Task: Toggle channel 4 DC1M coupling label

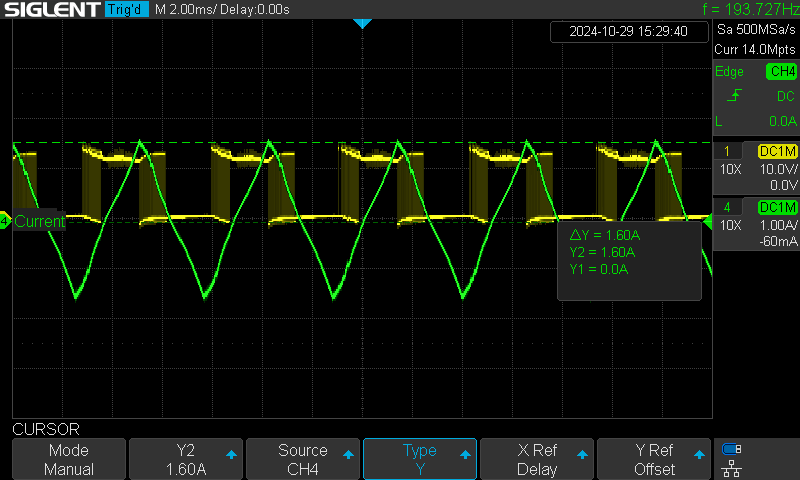Action: (778, 207)
